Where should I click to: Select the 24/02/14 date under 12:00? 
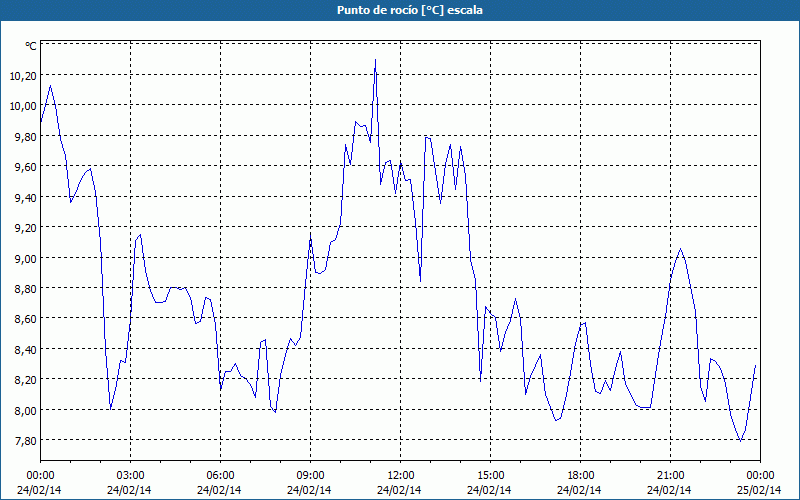pyautogui.click(x=399, y=490)
